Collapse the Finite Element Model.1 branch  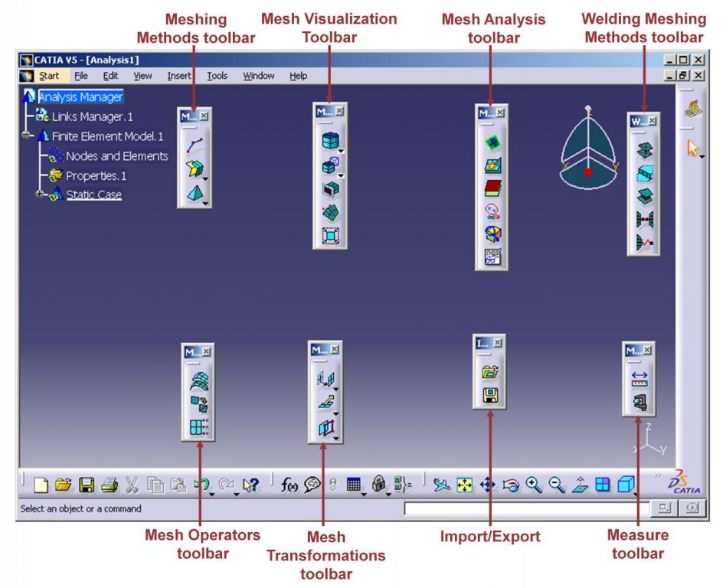(26, 136)
